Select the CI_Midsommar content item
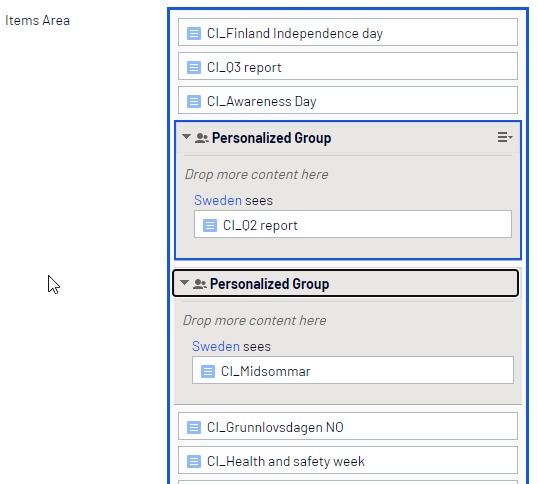Image resolution: width=538 pixels, height=484 pixels. click(x=353, y=370)
